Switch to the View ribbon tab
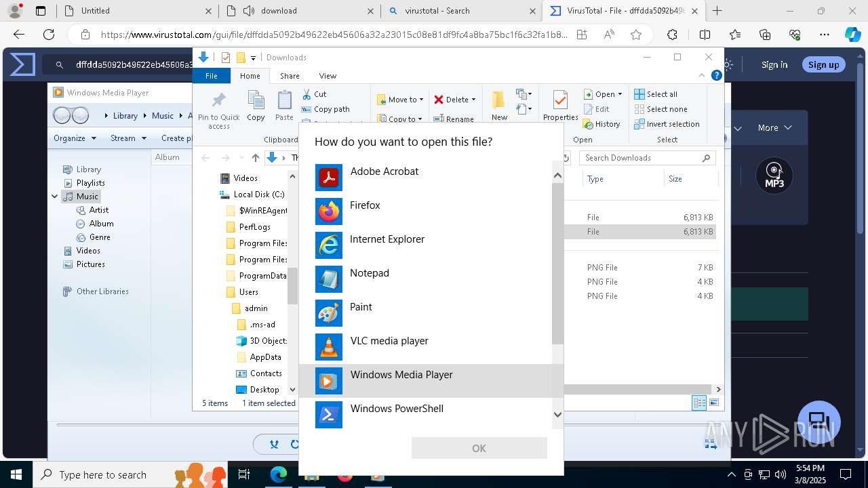The image size is (868, 488). coord(328,76)
